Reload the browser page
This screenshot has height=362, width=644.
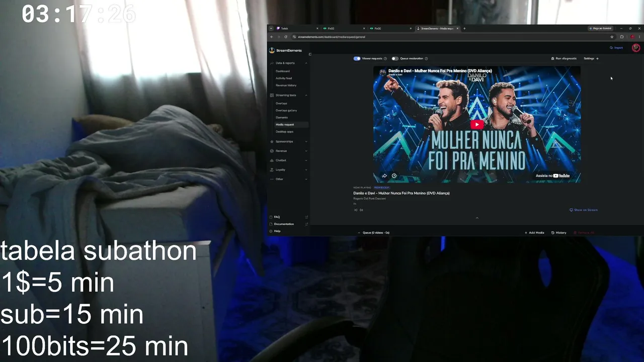tap(286, 37)
